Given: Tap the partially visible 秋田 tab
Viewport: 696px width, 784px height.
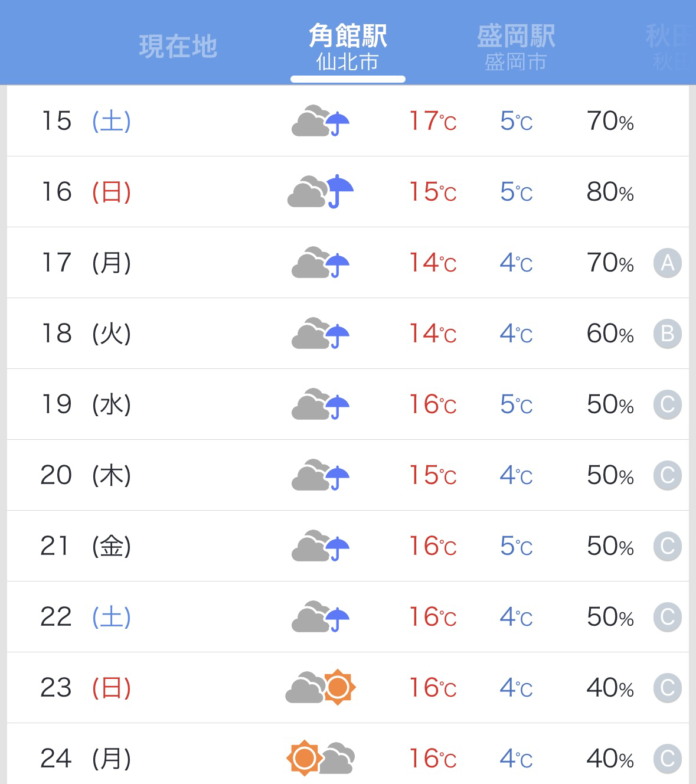Looking at the screenshot, I should (671, 48).
